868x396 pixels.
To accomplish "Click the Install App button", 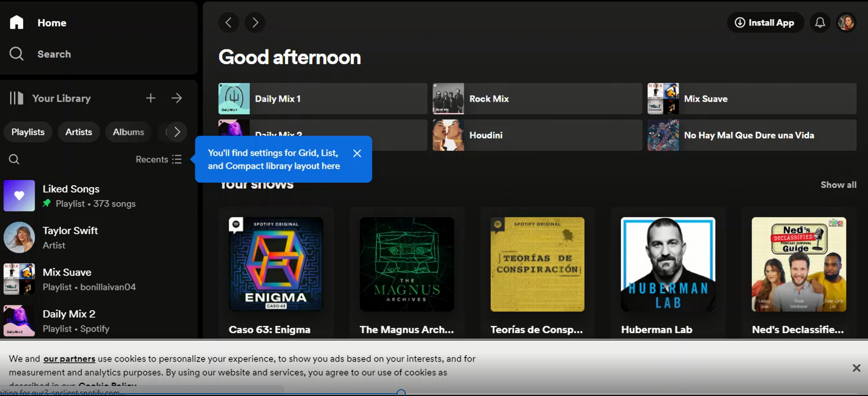I will [x=765, y=22].
